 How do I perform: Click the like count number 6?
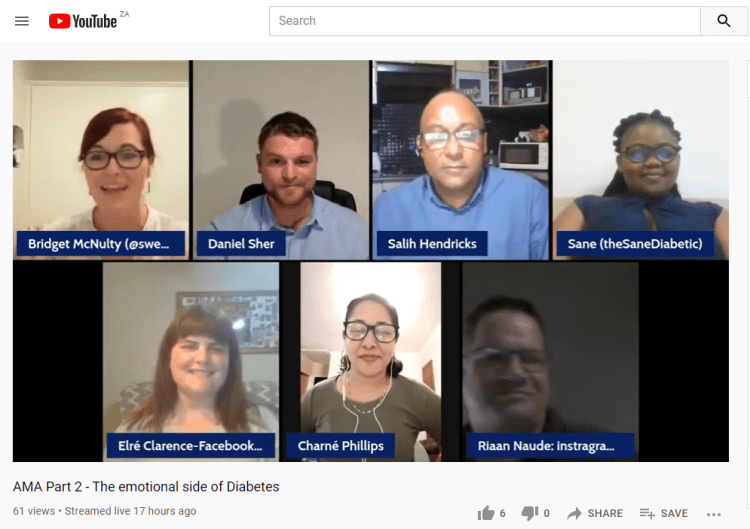click(x=502, y=513)
